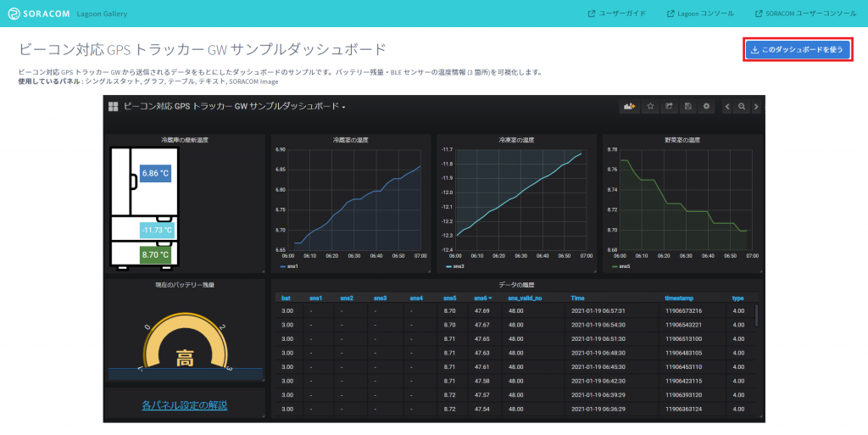Click the Lagoon Gallery header text
868x435 pixels.
click(x=102, y=14)
